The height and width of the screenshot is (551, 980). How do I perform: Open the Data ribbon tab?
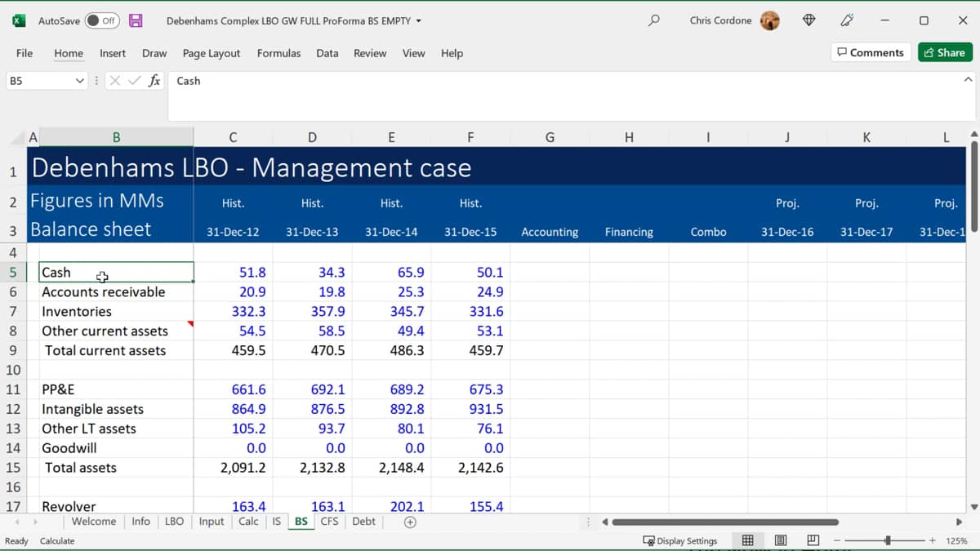pyautogui.click(x=327, y=53)
